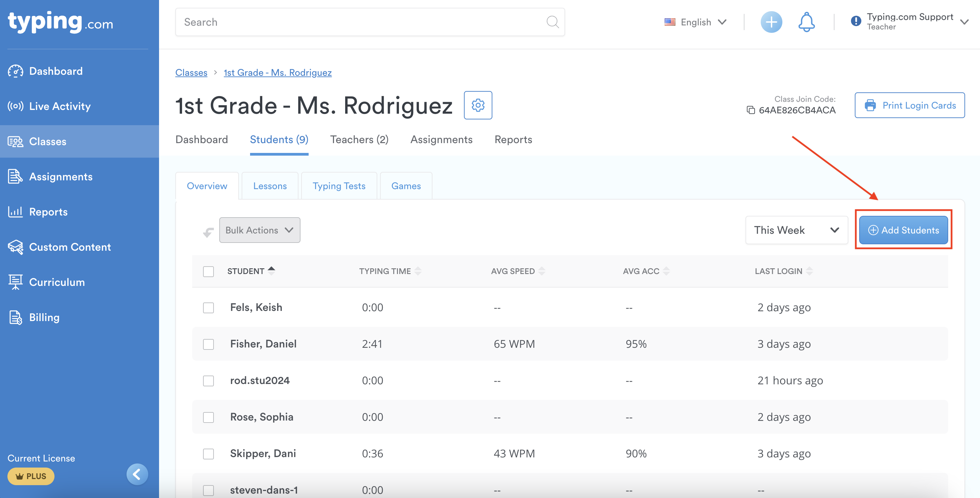Click the class settings gear icon
The width and height of the screenshot is (980, 498).
pos(478,105)
